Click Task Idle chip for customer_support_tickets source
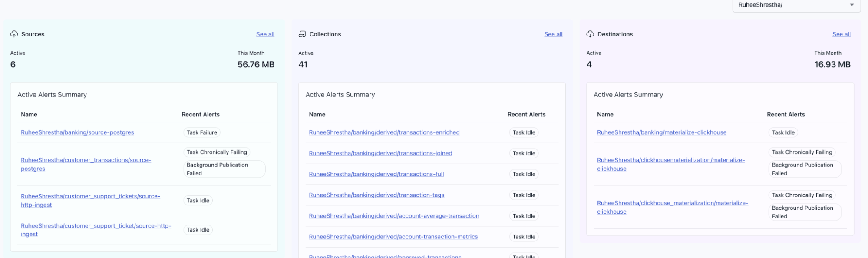This screenshot has width=868, height=258. click(198, 201)
